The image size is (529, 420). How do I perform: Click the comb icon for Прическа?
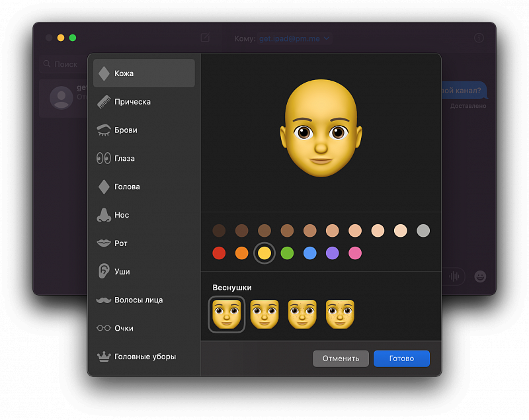click(x=104, y=102)
